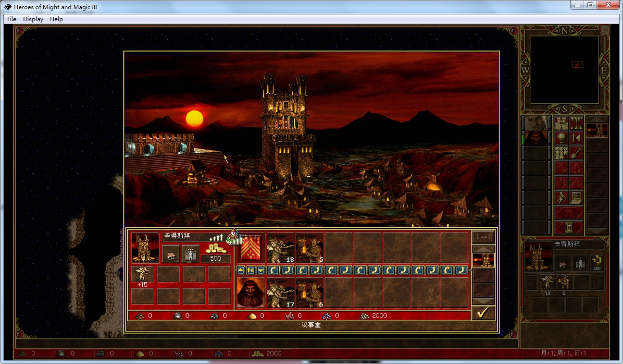
Task: Click the imp dwelling creature showing +15
Action: click(x=143, y=274)
